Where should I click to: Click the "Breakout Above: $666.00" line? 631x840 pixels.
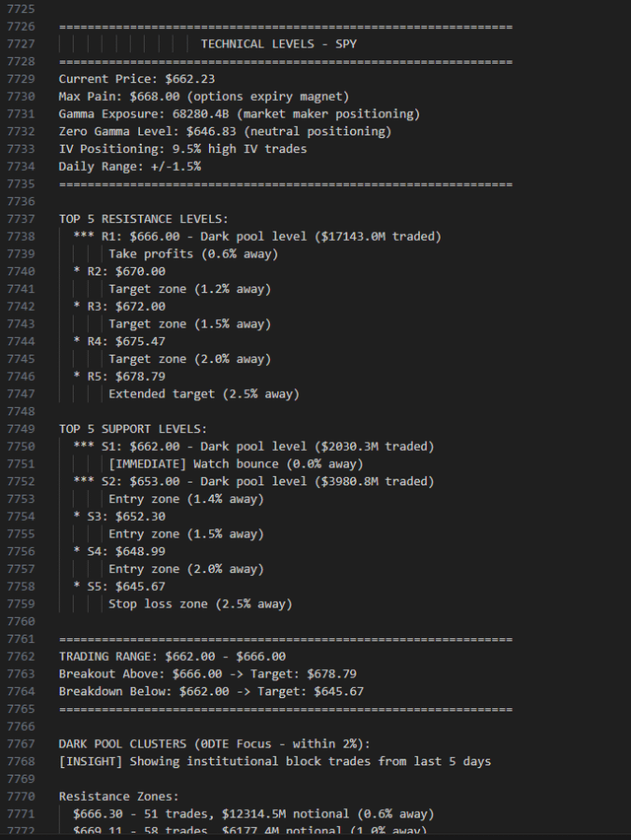point(207,674)
